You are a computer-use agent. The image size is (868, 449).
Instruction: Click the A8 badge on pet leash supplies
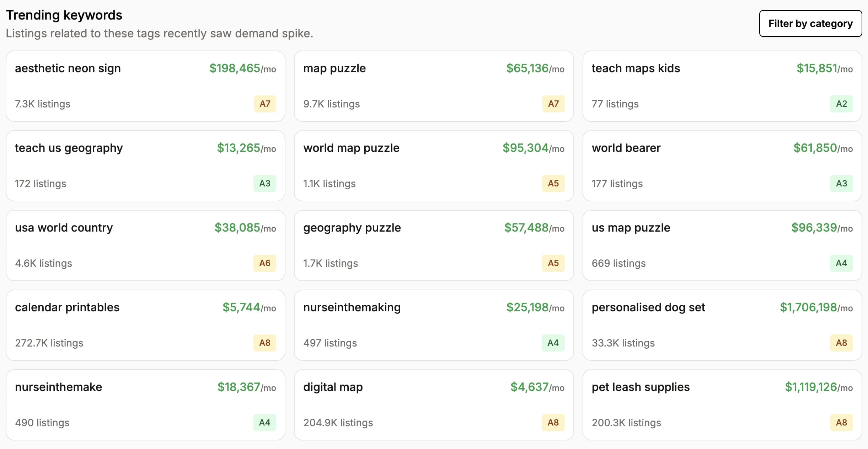coord(841,423)
